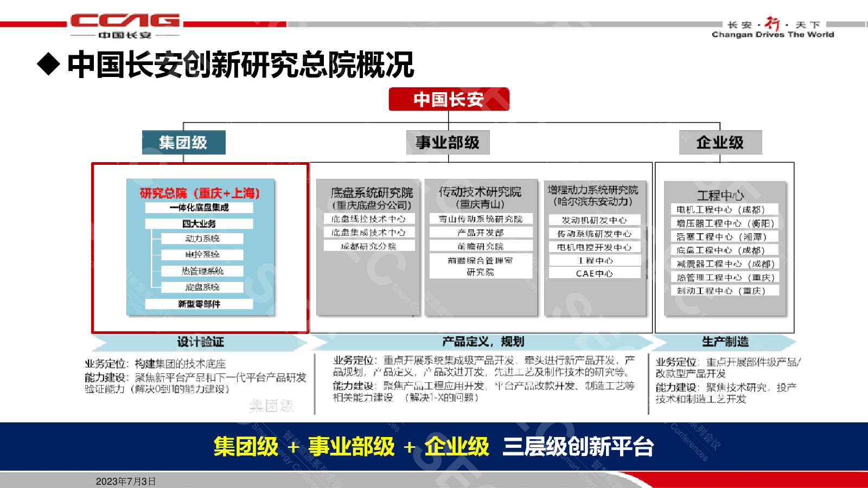Select 产品开发部 entry
The height and width of the screenshot is (488, 868).
click(x=481, y=233)
